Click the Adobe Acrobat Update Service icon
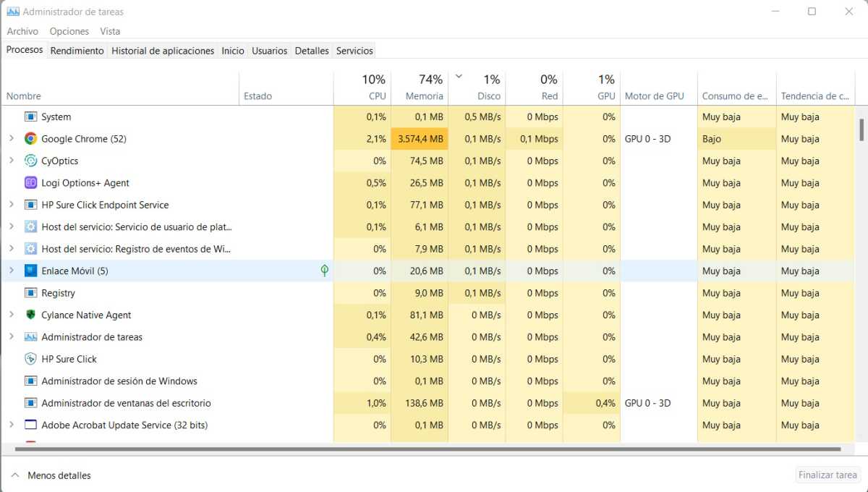 [30, 425]
